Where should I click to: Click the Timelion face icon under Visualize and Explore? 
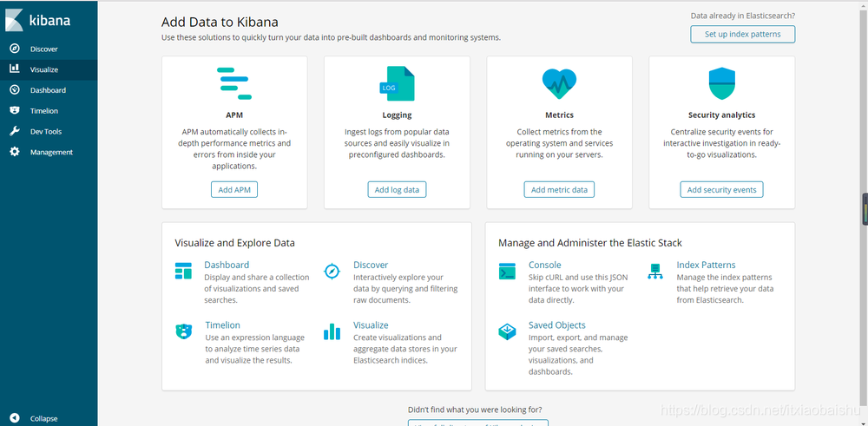[x=183, y=331]
